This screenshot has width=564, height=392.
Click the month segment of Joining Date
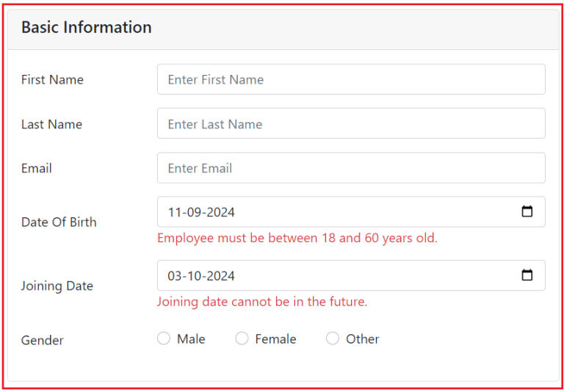coord(194,277)
